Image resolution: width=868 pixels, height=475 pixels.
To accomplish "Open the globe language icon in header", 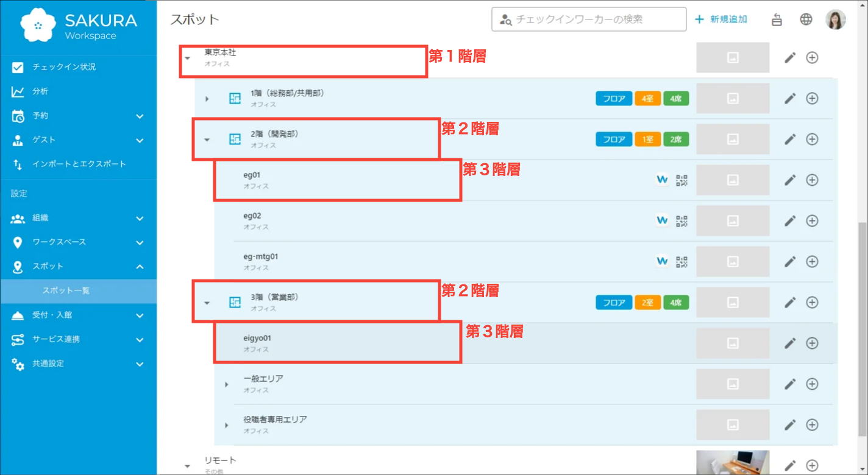I will coord(806,19).
